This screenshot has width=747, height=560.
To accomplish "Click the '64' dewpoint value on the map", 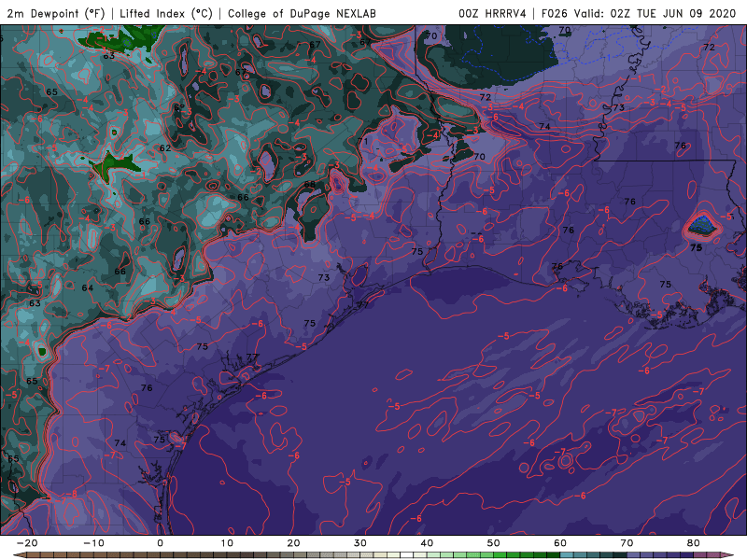I will pyautogui.click(x=88, y=288).
